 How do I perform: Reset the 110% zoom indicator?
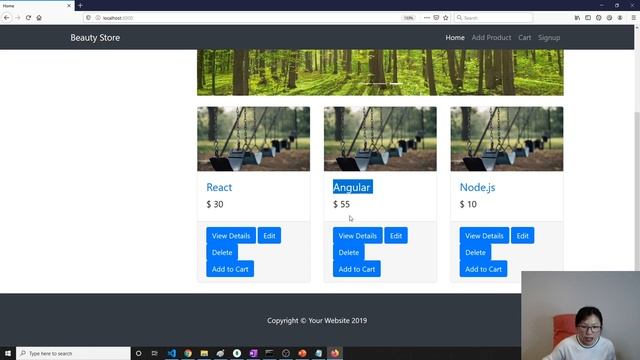tap(409, 18)
